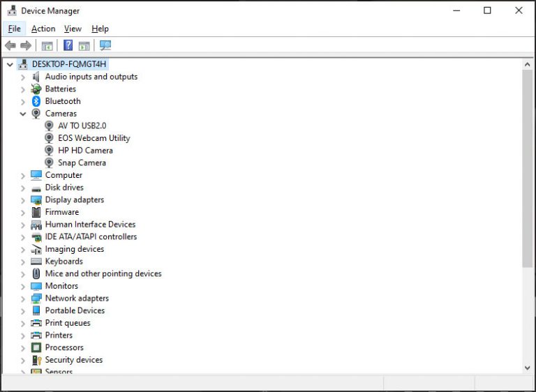Image resolution: width=536 pixels, height=392 pixels.
Task: Click the blue Help toolbar icon
Action: coord(68,46)
